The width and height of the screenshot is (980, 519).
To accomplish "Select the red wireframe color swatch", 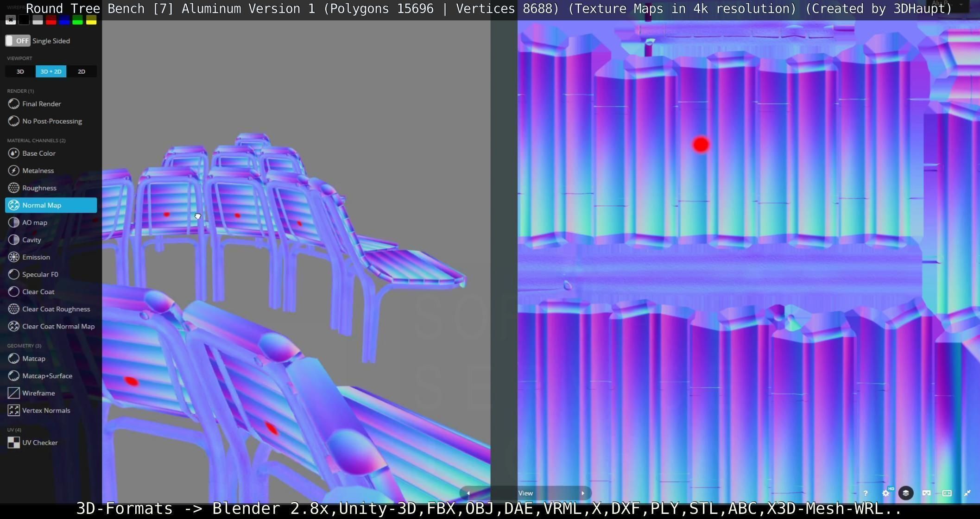I will tap(51, 20).
